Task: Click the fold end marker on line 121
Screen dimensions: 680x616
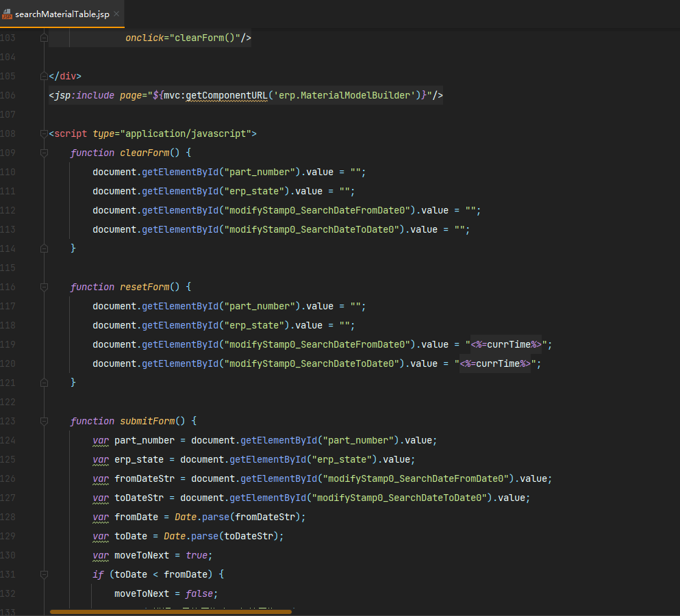Action: point(44,383)
